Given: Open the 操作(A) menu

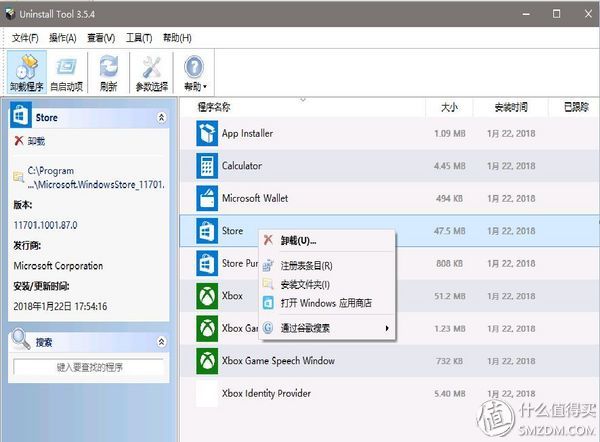Looking at the screenshot, I should point(63,38).
